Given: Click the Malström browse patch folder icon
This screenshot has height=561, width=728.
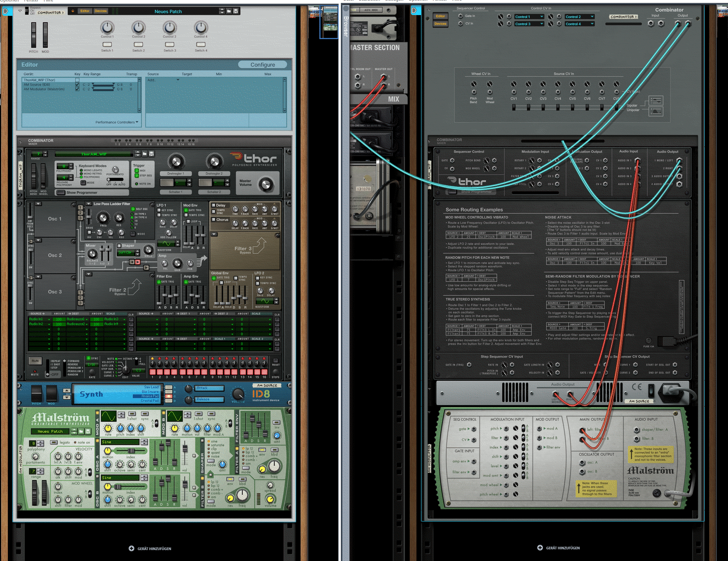Looking at the screenshot, I should tap(81, 431).
